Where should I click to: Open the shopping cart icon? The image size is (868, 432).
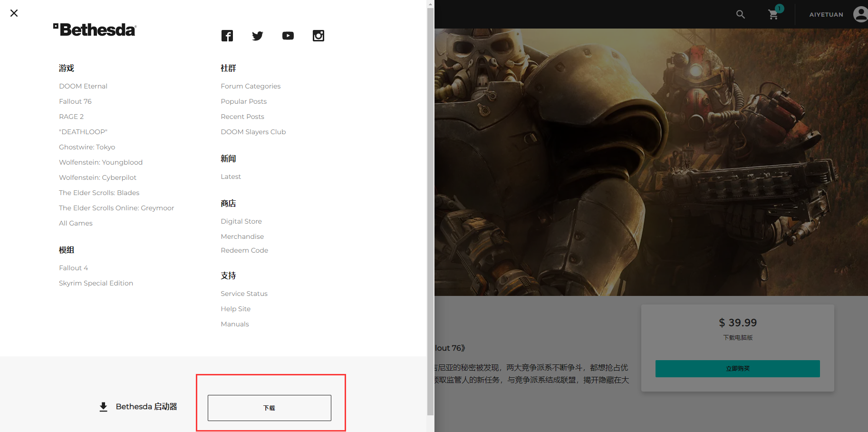pyautogui.click(x=774, y=14)
